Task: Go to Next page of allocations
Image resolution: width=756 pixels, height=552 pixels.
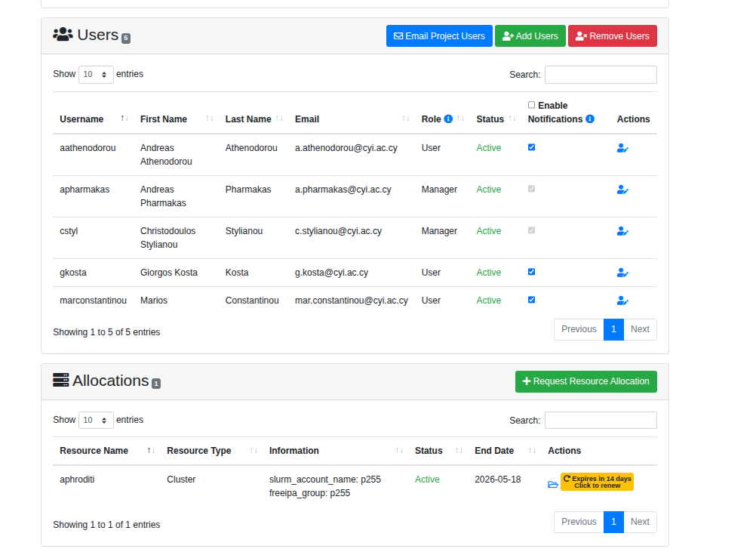Action: (x=640, y=522)
